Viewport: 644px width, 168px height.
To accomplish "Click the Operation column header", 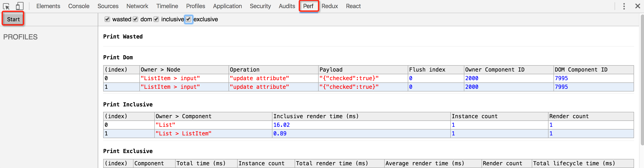I will click(274, 70).
